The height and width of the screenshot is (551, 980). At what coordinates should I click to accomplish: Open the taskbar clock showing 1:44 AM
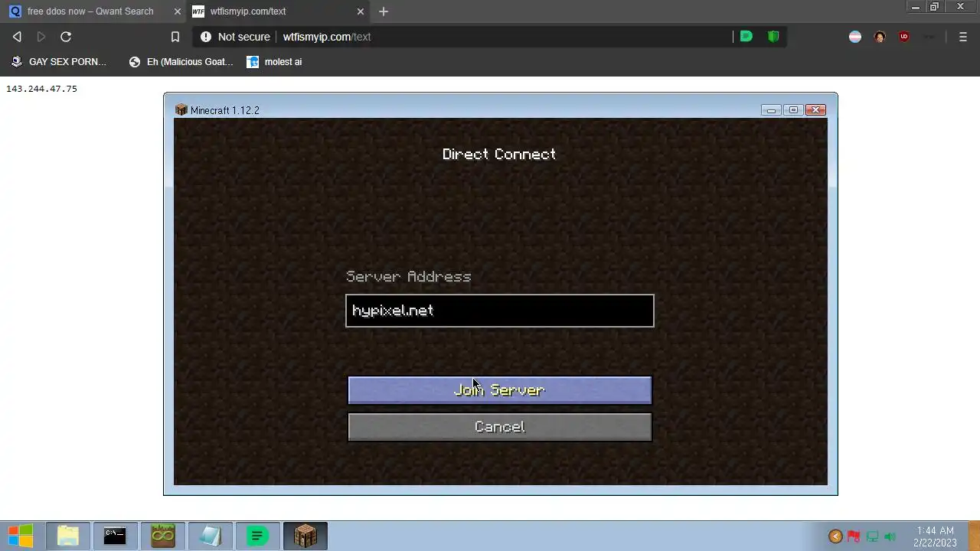pyautogui.click(x=935, y=536)
